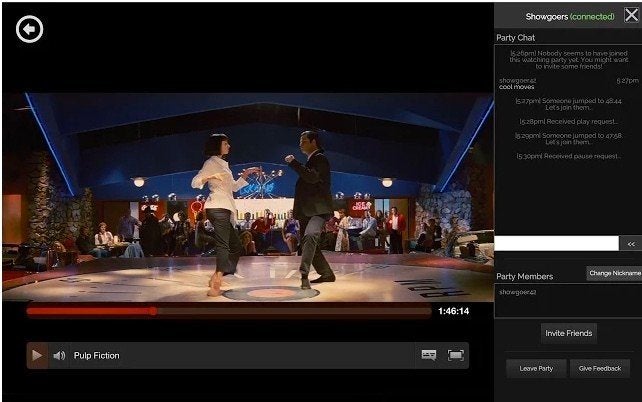Select the 'Received pause request' chat line

coord(569,156)
